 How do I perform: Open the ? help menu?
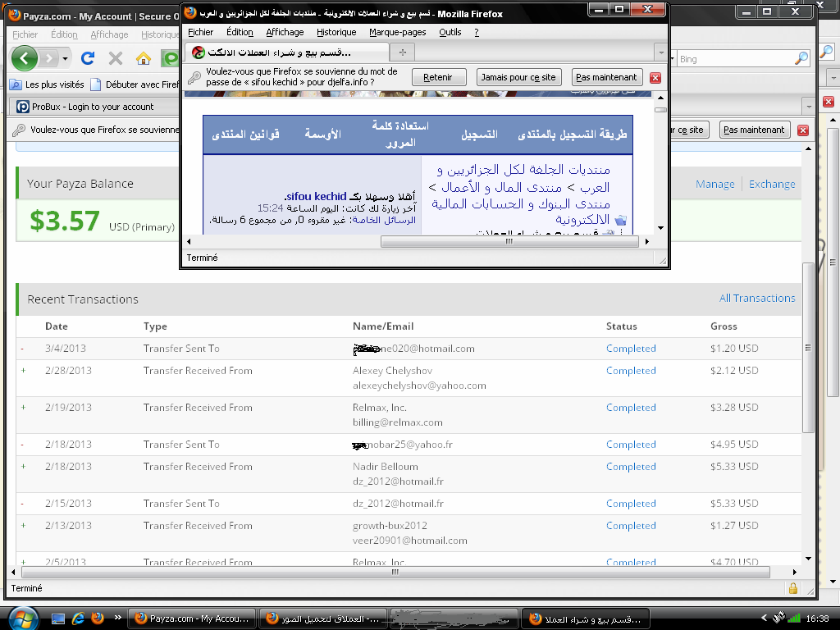(477, 32)
